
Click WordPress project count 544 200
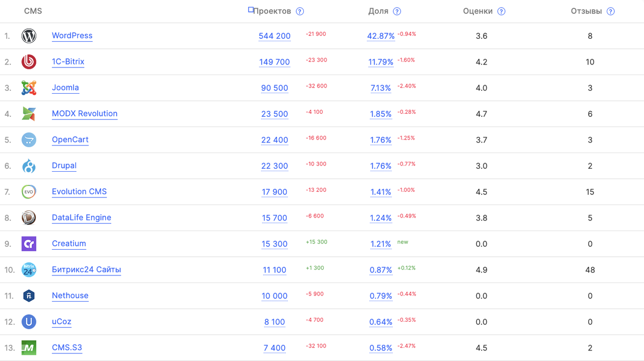point(275,36)
